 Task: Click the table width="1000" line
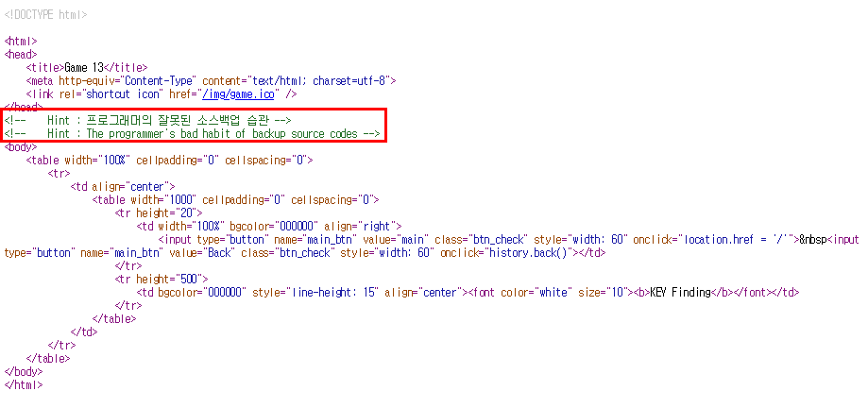(235, 200)
